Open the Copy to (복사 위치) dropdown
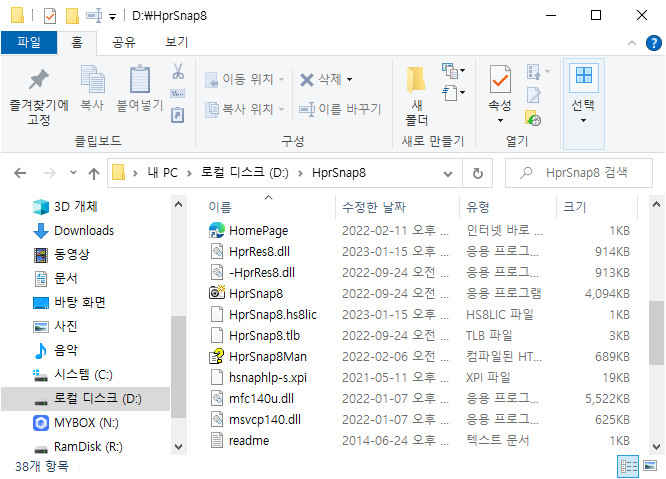Screen dimensions: 666x479 (x=244, y=109)
